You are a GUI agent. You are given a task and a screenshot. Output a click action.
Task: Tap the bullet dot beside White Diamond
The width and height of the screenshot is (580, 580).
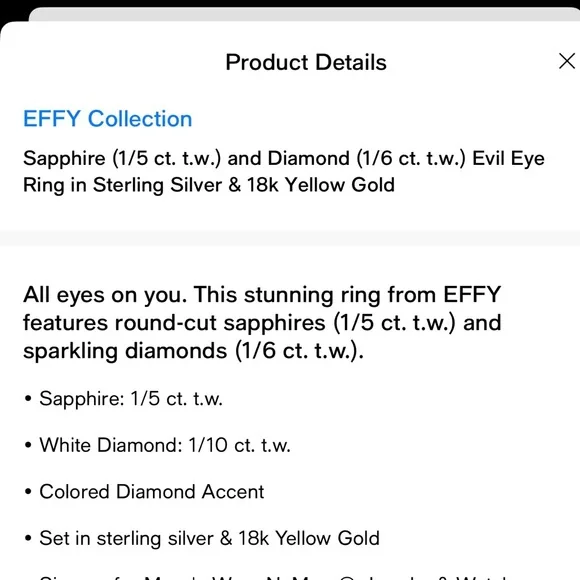tap(28, 445)
